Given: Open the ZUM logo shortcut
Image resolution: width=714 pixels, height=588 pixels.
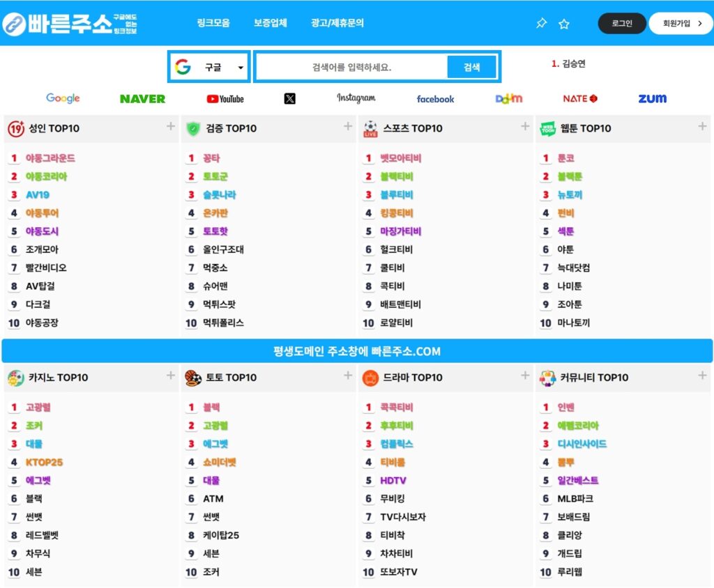Looking at the screenshot, I should [653, 98].
